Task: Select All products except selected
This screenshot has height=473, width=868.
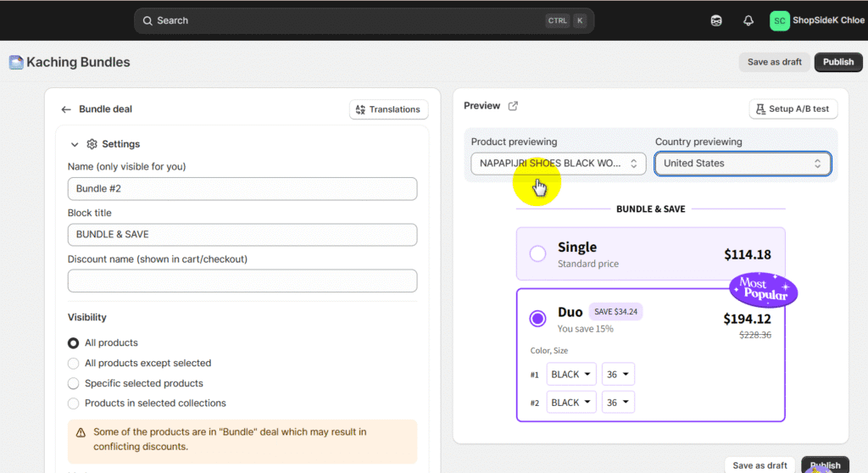Action: 73,364
